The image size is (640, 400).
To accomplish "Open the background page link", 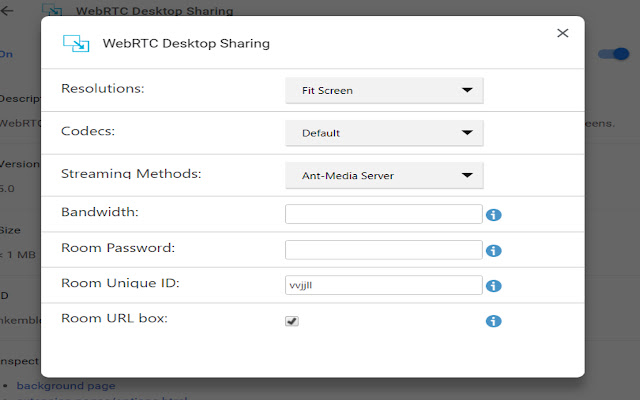I will pos(66,385).
